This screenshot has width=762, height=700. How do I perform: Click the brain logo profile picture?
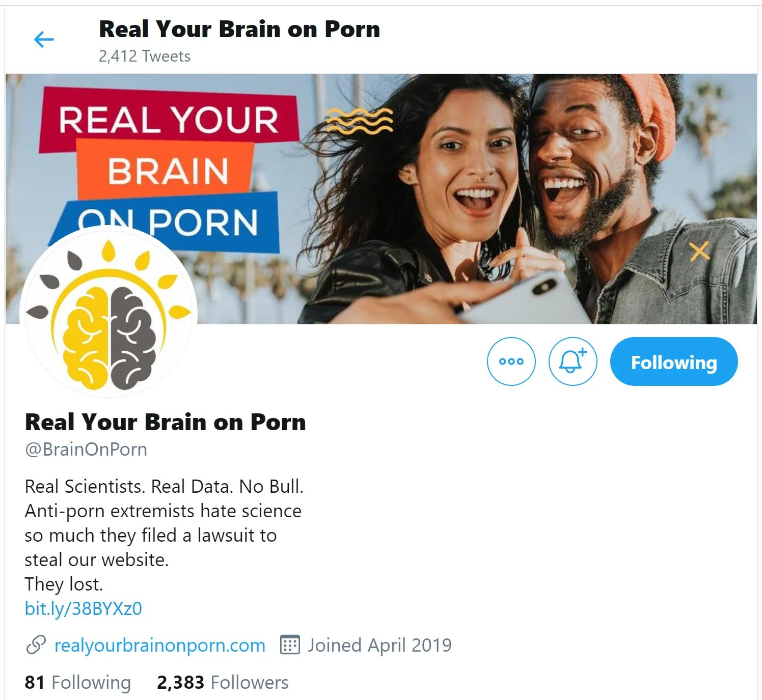tap(108, 313)
